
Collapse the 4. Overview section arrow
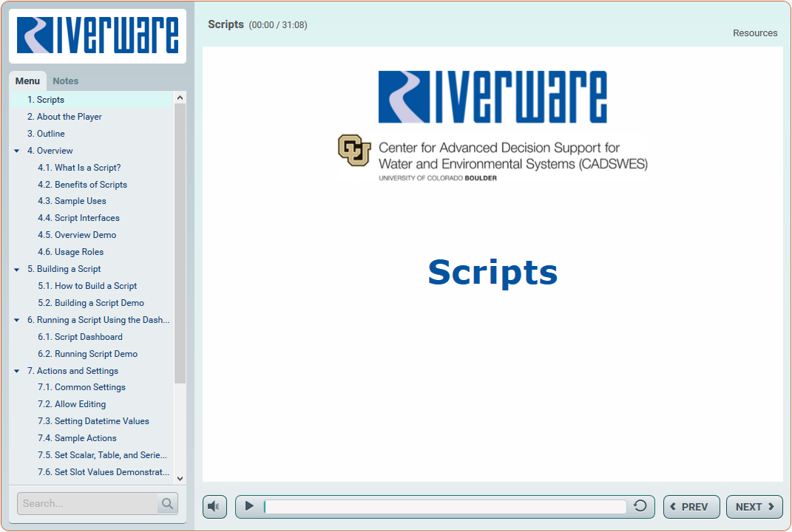coord(17,151)
